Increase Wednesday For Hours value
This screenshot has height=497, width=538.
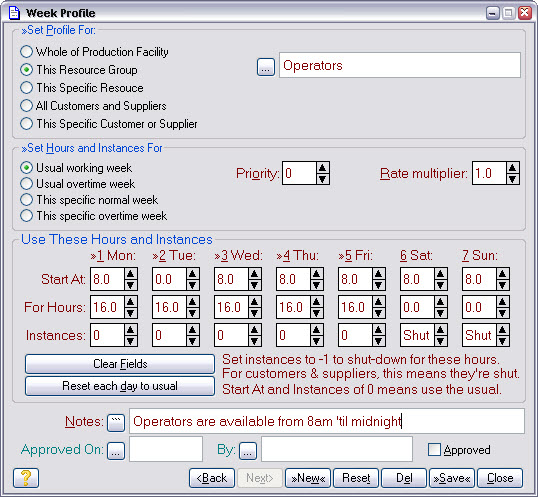(x=254, y=302)
